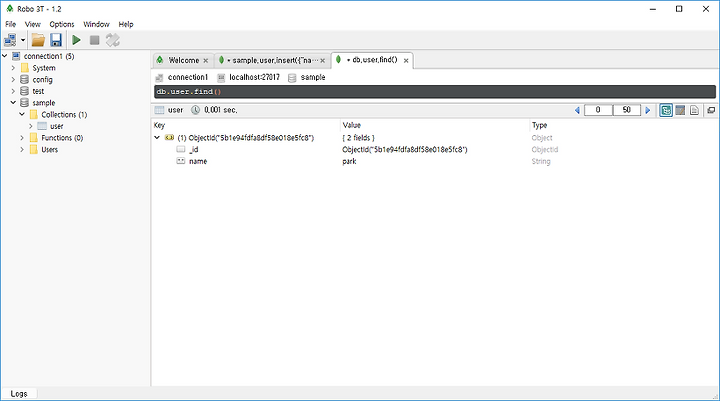Expand the test database

point(13,91)
